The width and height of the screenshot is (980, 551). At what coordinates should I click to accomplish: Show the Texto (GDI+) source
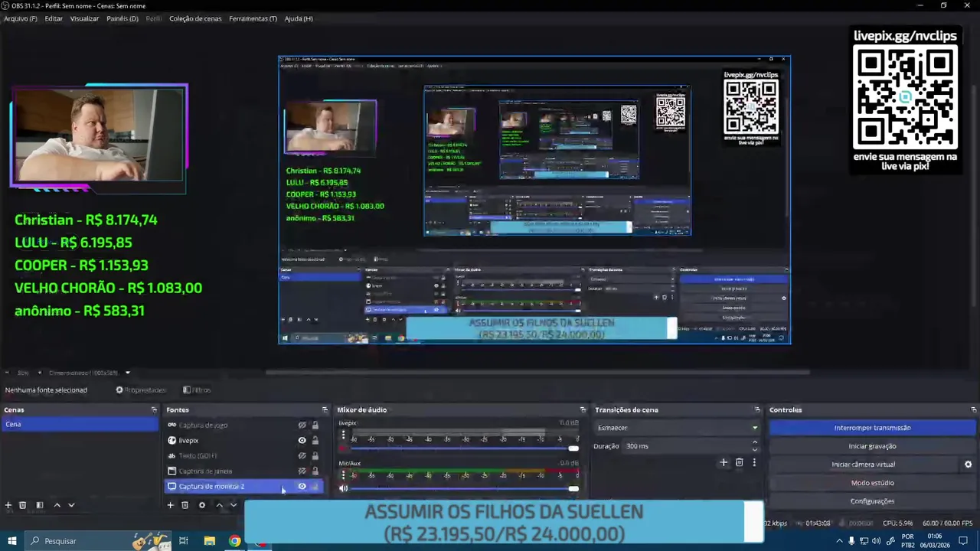[302, 456]
